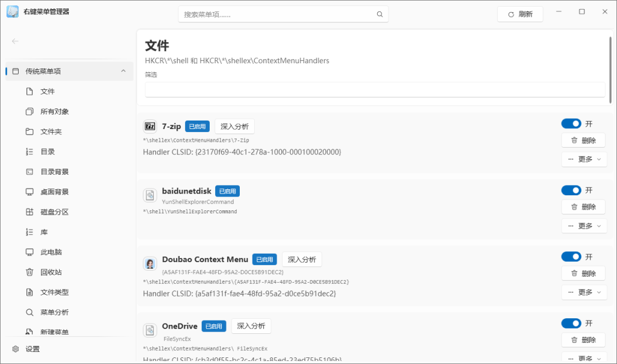Screen dimensions: 617x364
Task: Open the baidunetdisk 更多 dropdown
Action: click(x=584, y=225)
